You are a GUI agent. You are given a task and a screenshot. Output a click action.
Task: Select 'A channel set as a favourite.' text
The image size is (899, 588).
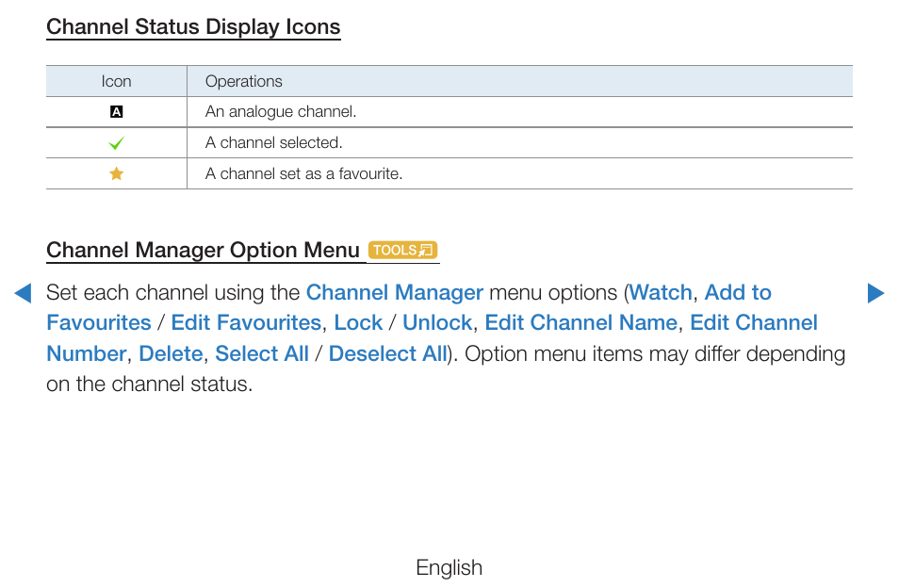303,173
